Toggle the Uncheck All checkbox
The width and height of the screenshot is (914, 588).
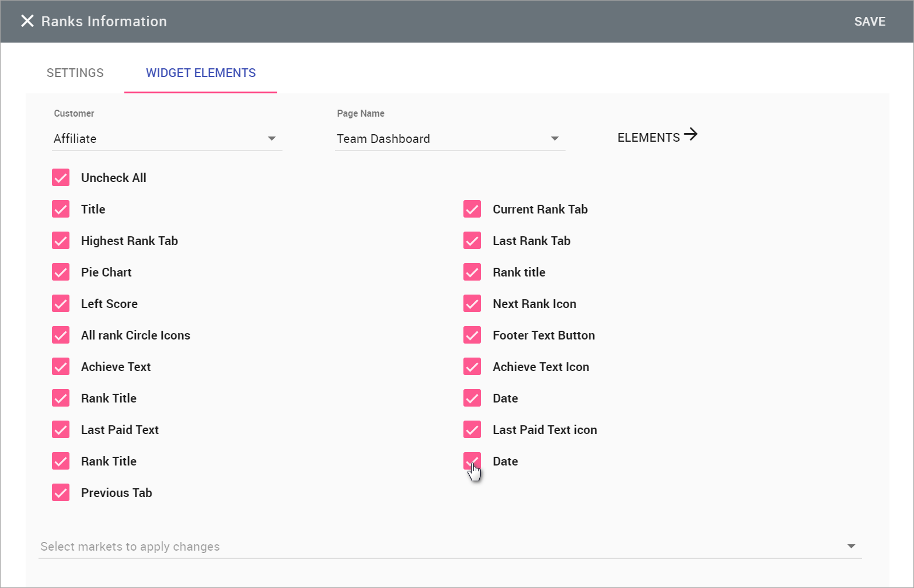click(x=61, y=178)
